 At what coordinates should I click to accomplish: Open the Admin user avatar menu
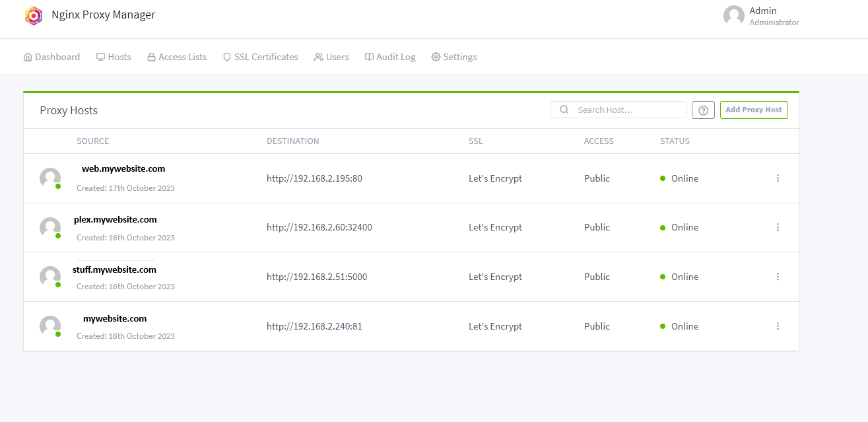pos(734,16)
